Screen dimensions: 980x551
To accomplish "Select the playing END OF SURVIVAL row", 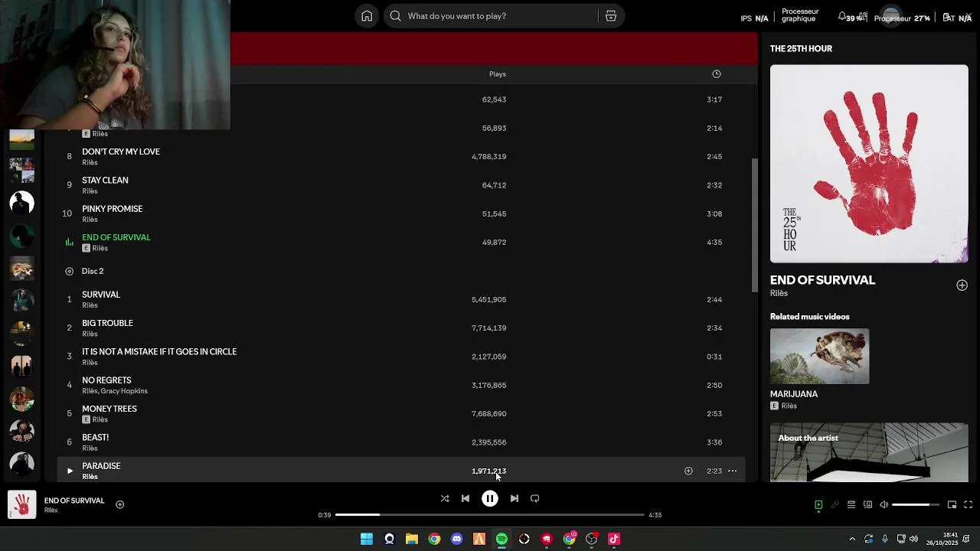I will click(x=402, y=242).
